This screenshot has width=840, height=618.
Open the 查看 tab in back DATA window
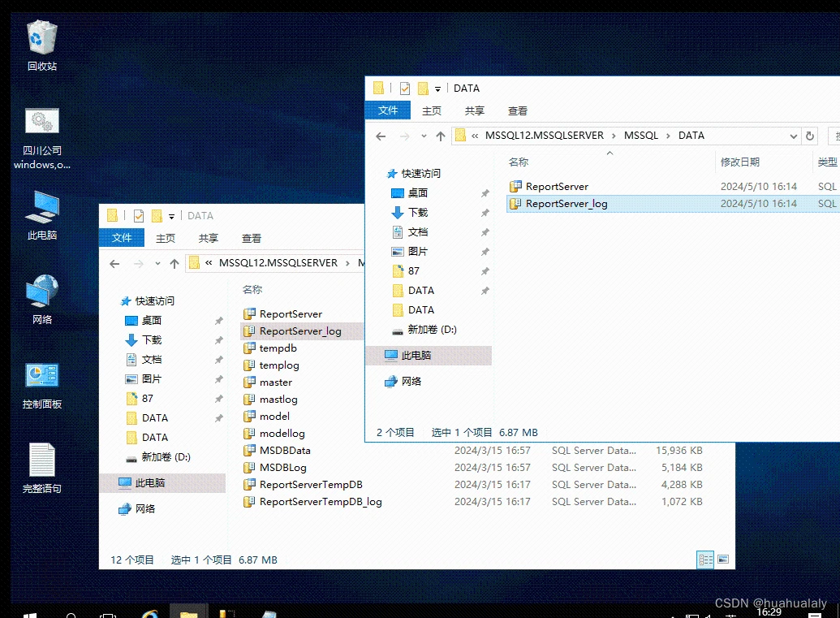click(251, 238)
